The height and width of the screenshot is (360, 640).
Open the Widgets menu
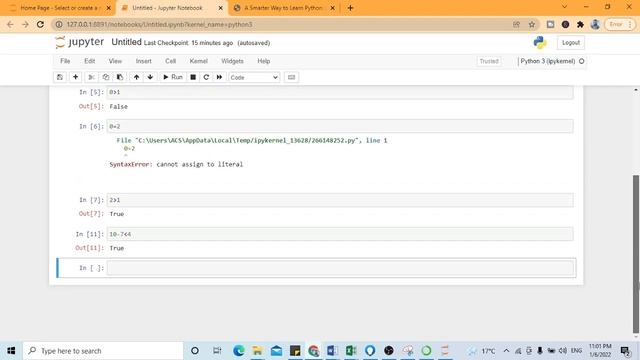click(x=232, y=61)
